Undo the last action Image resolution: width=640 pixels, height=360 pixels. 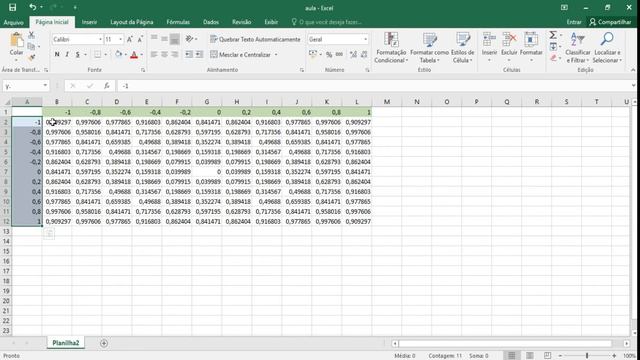32,7
